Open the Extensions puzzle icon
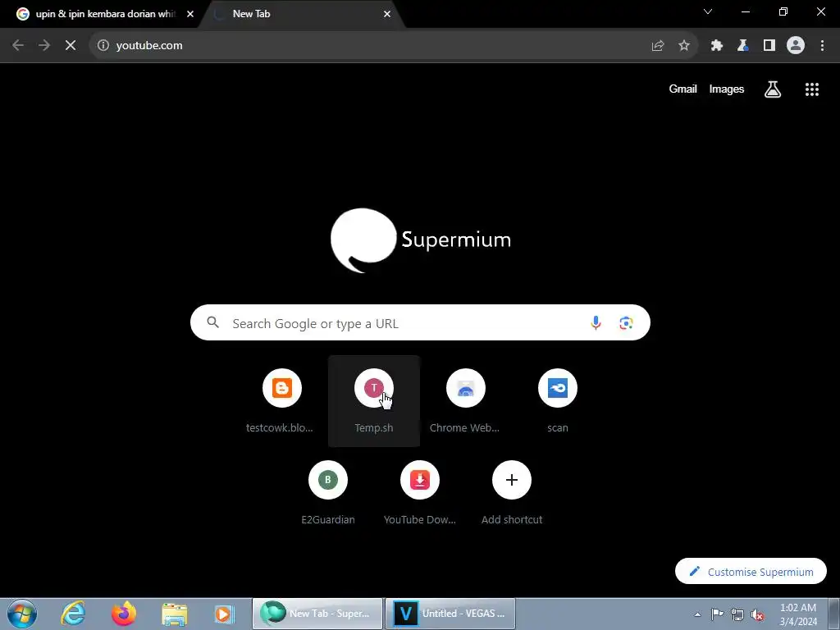 coord(717,46)
